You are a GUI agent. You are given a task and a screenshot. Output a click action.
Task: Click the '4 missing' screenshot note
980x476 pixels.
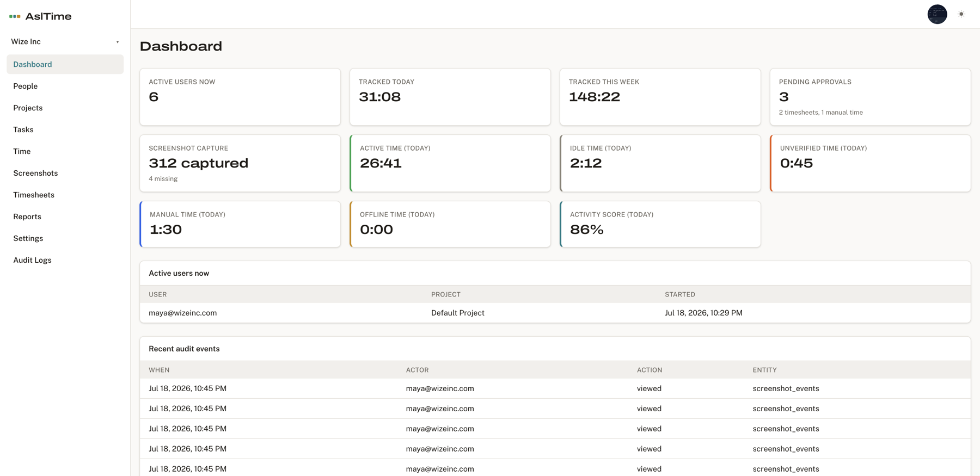pyautogui.click(x=163, y=179)
